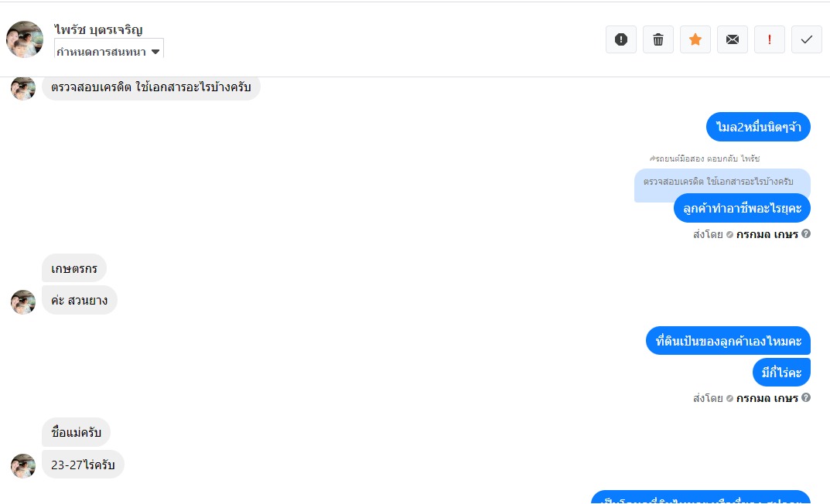
Task: Click the message 23-27ไร่ครับ
Action: tap(83, 465)
